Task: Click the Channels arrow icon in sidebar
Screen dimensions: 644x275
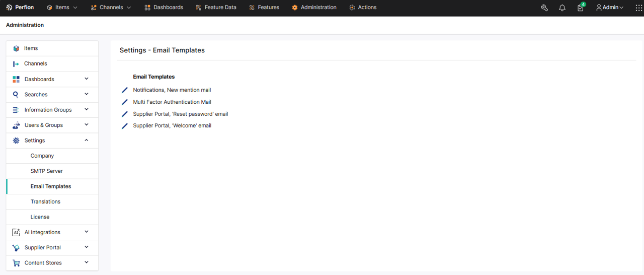Action: tap(16, 64)
